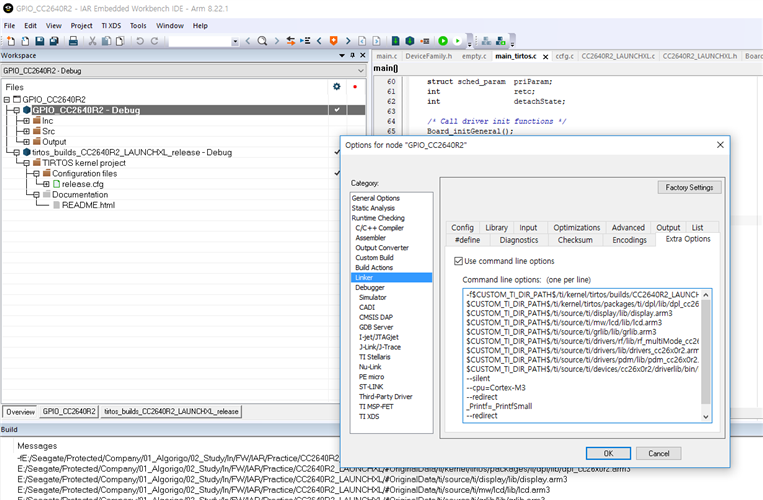
Task: Select Debugger in Category list
Action: point(370,287)
